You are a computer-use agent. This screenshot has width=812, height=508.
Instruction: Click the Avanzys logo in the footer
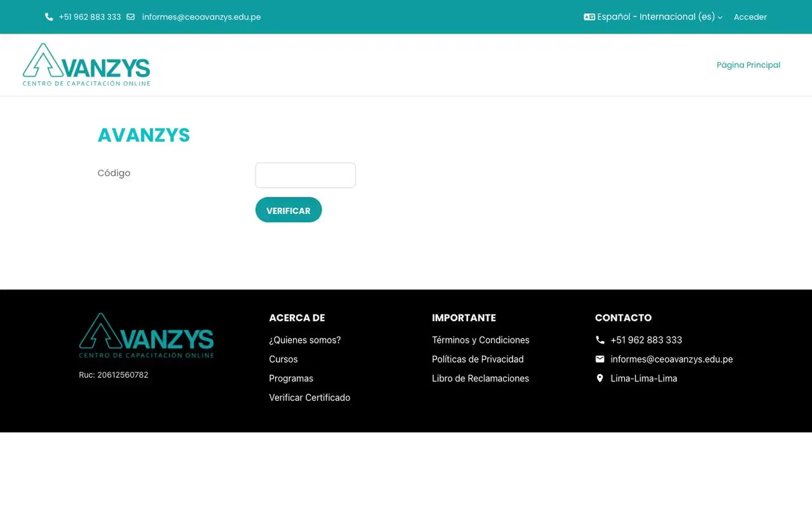pyautogui.click(x=147, y=335)
